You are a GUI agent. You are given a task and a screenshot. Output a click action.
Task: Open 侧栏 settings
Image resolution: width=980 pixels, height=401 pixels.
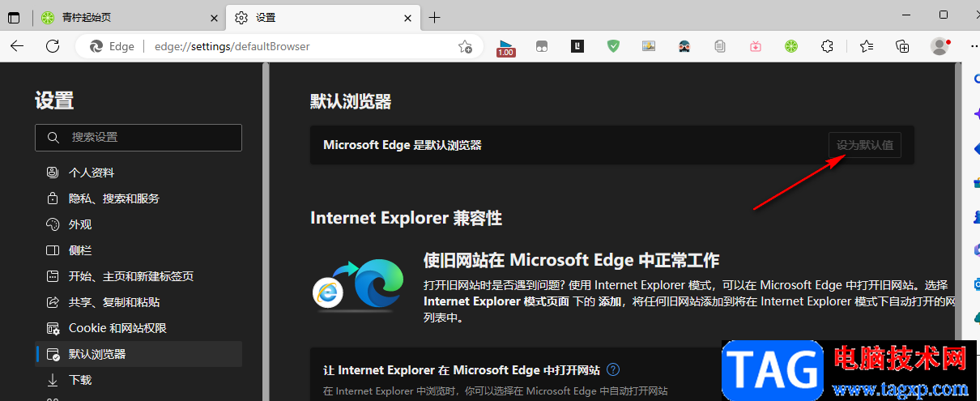coord(138,250)
